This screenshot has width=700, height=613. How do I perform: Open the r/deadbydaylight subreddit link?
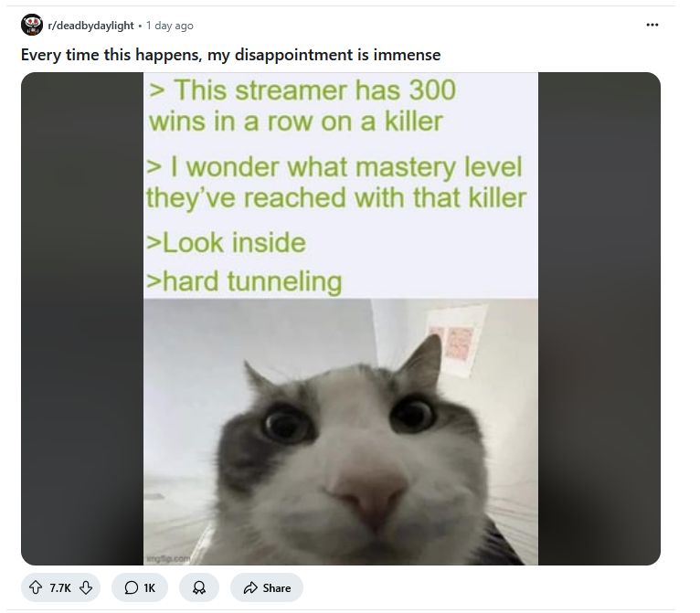[x=90, y=26]
